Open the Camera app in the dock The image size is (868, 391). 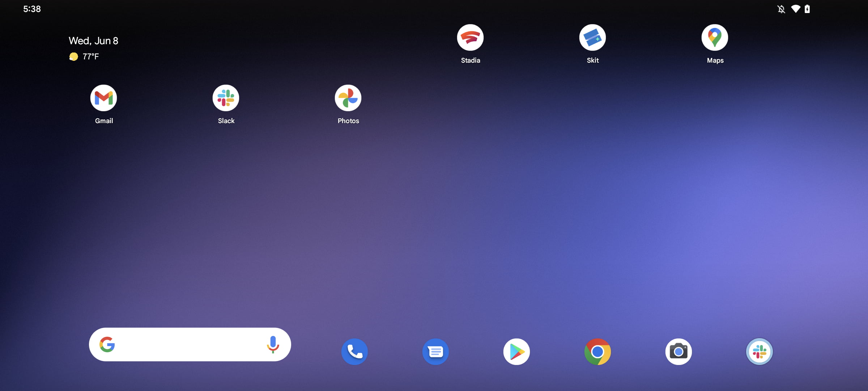tap(679, 351)
